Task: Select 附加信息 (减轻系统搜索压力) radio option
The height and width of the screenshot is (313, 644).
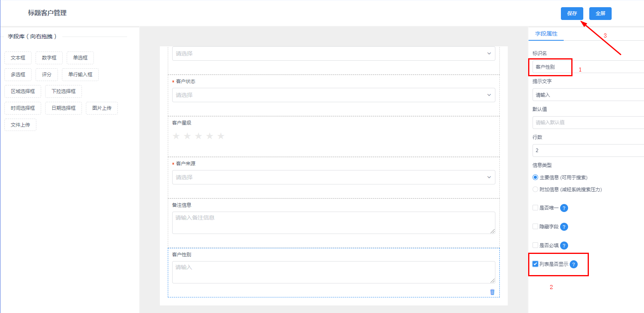Action: click(x=535, y=189)
